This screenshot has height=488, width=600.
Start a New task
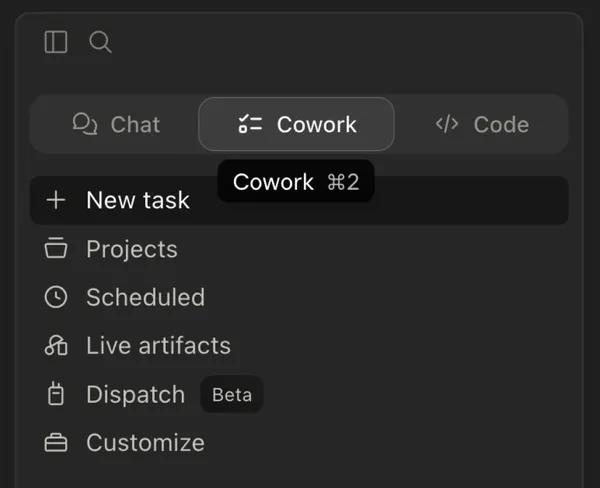coord(299,200)
